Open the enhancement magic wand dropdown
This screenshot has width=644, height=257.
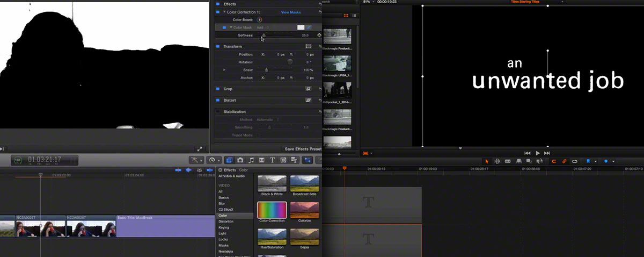(x=197, y=160)
